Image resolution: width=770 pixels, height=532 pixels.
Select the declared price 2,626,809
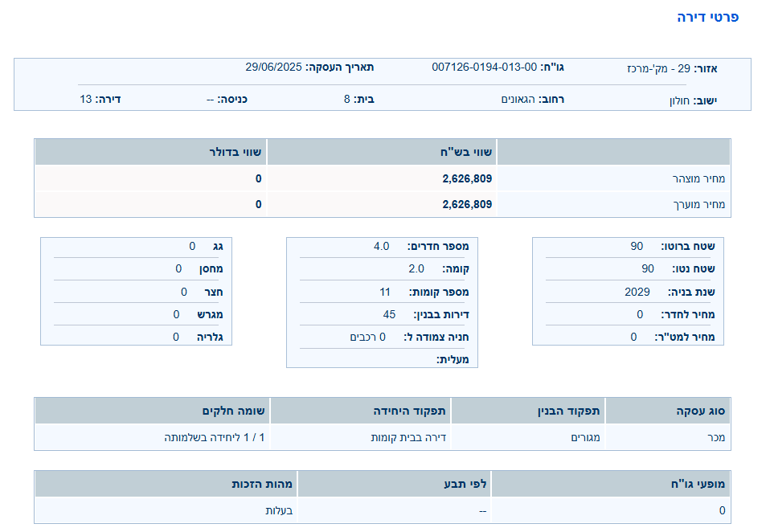pos(467,178)
